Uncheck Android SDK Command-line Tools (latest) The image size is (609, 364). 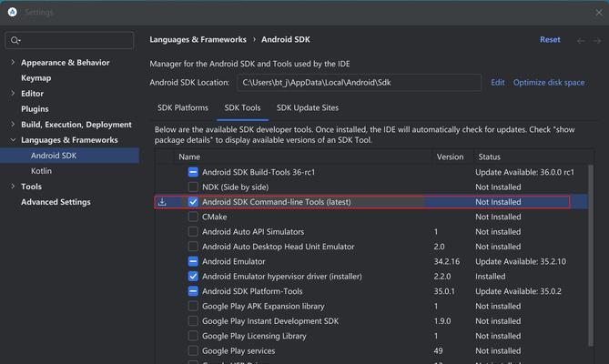(x=193, y=202)
